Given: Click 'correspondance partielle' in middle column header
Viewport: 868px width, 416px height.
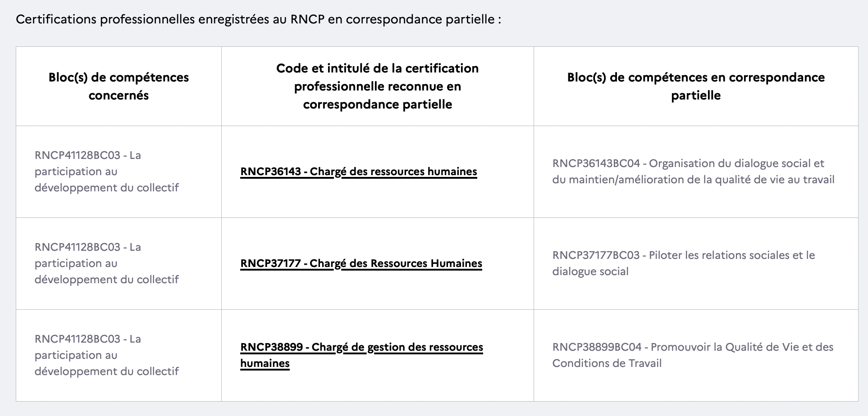Looking at the screenshot, I should pyautogui.click(x=378, y=104).
